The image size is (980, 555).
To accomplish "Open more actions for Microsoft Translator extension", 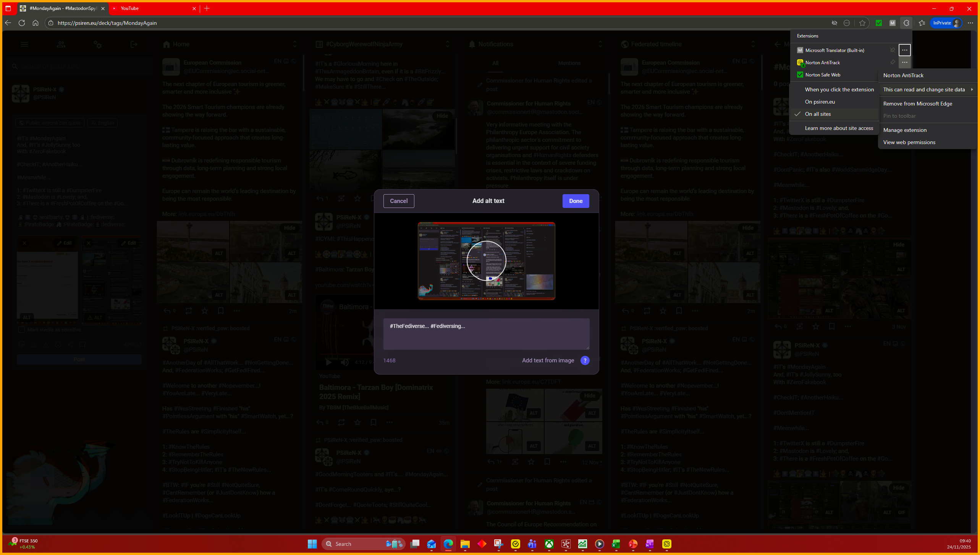I will click(x=904, y=50).
